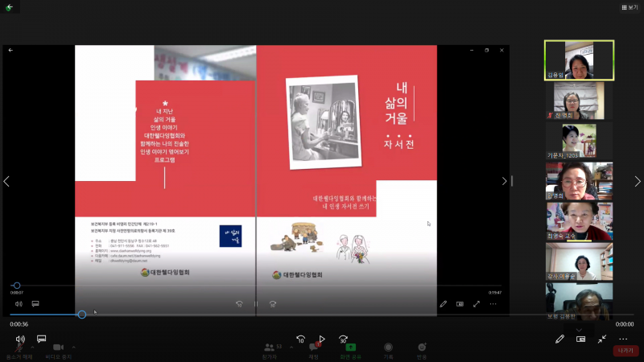Screen dimensions: 644x362
Task: Skip forward 30 seconds in bottom player bar
Action: (x=343, y=339)
